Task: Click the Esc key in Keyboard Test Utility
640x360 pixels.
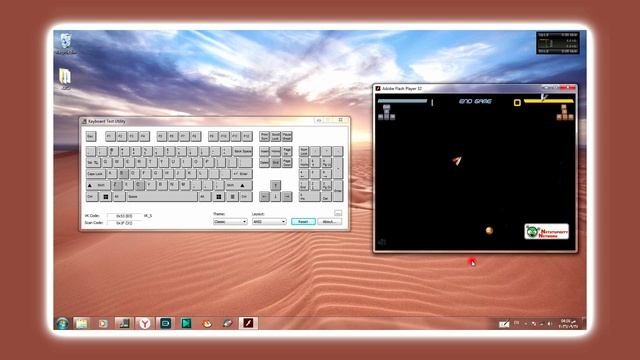Action: point(91,136)
